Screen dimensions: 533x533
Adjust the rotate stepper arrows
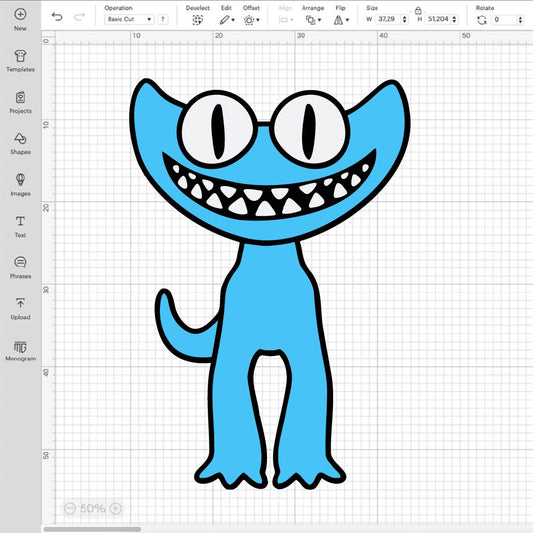pos(520,20)
